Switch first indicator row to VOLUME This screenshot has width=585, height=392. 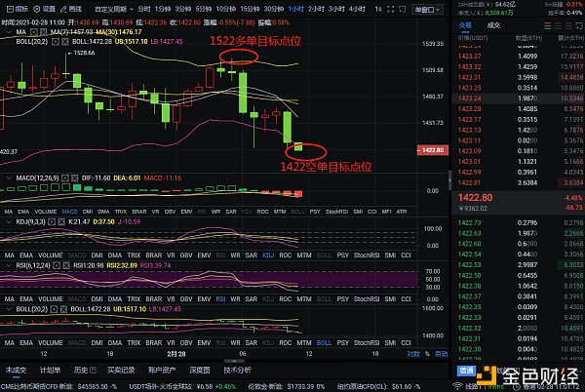pos(46,212)
